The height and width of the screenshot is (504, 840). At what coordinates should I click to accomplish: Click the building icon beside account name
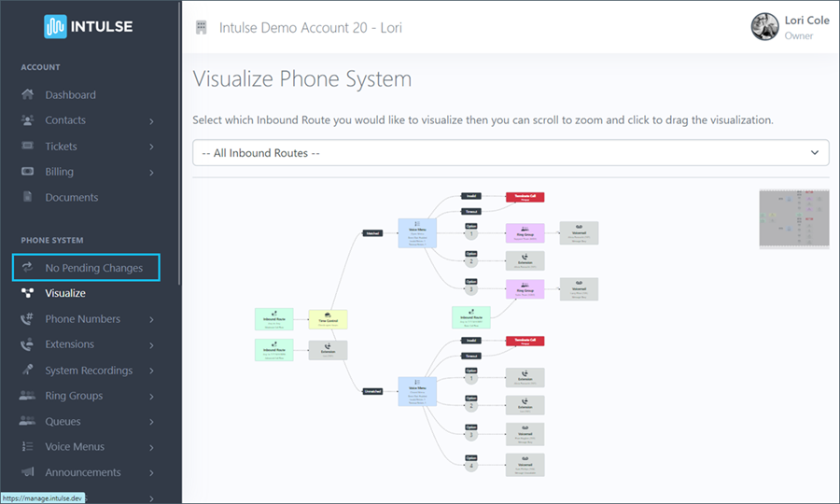[202, 27]
